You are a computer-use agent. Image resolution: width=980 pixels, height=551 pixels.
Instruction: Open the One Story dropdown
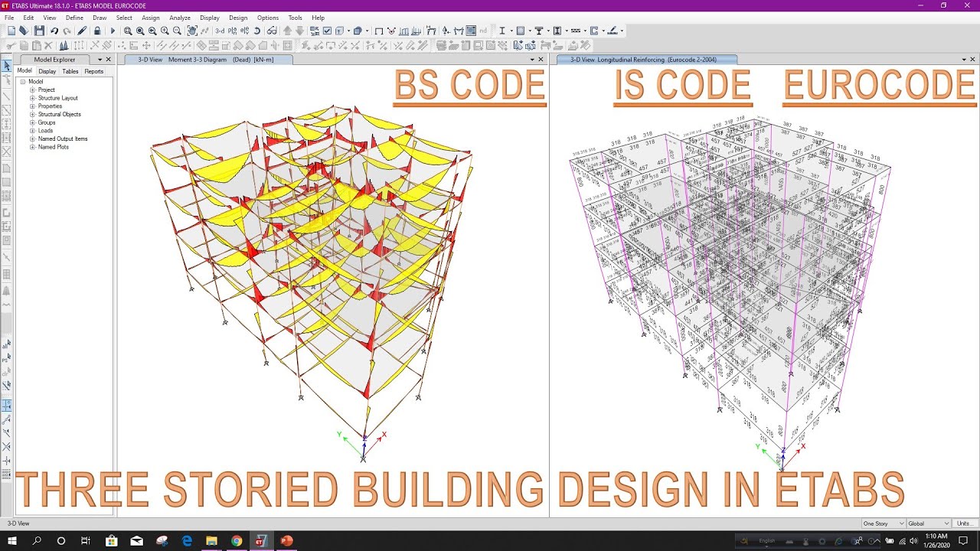tap(882, 523)
